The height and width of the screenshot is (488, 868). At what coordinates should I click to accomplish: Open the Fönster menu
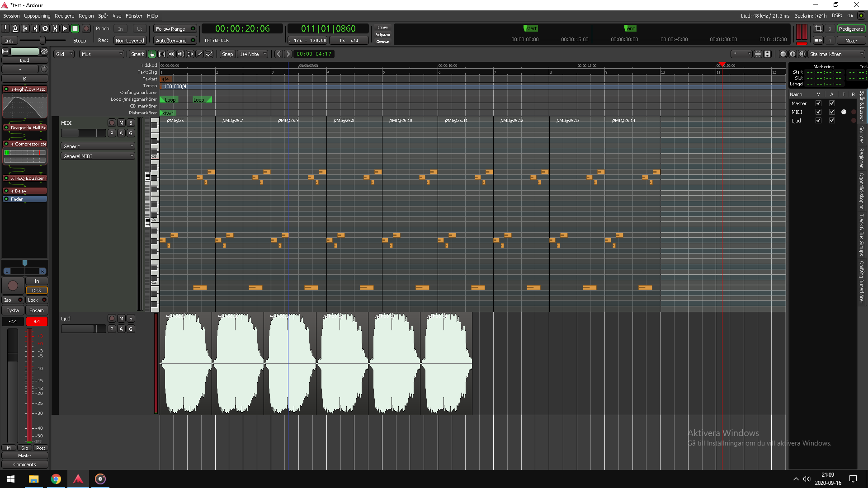pyautogui.click(x=134, y=16)
